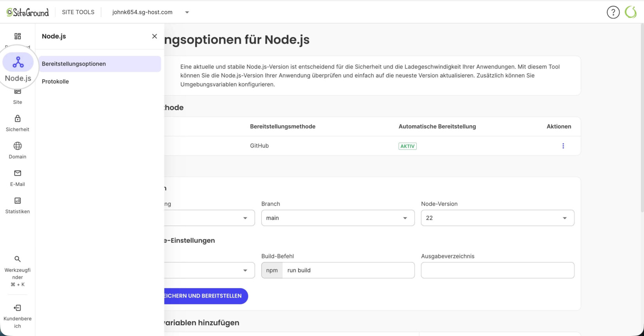Click the Ausgabeverzeichnis input field
Screen dimensions: 644x336
tap(498, 270)
